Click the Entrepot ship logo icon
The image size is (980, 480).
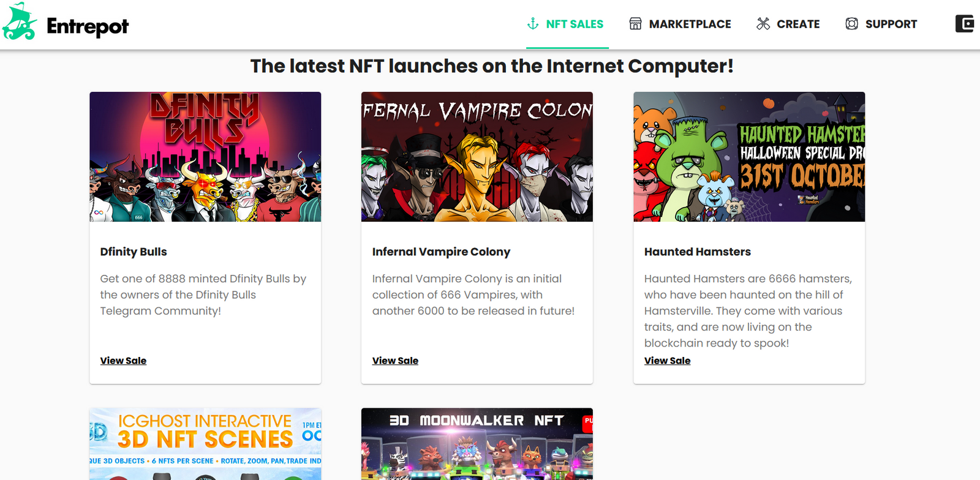click(20, 21)
